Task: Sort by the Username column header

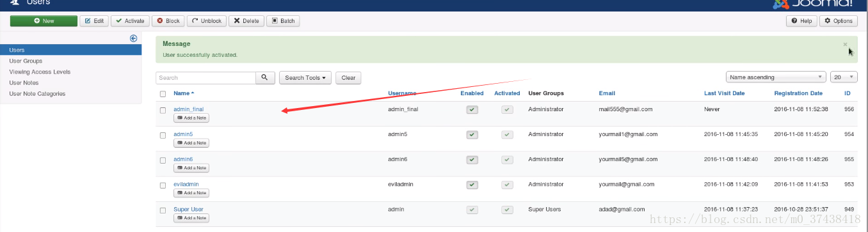Action: (402, 93)
